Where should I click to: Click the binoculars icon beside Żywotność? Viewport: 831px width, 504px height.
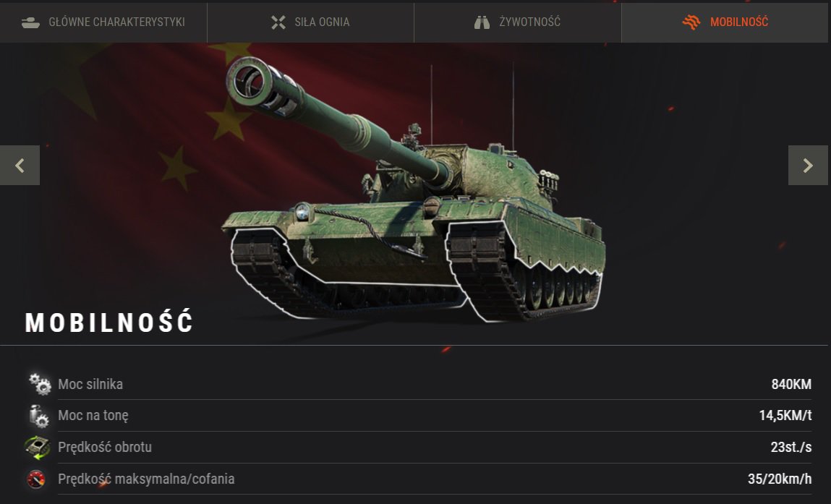(482, 22)
